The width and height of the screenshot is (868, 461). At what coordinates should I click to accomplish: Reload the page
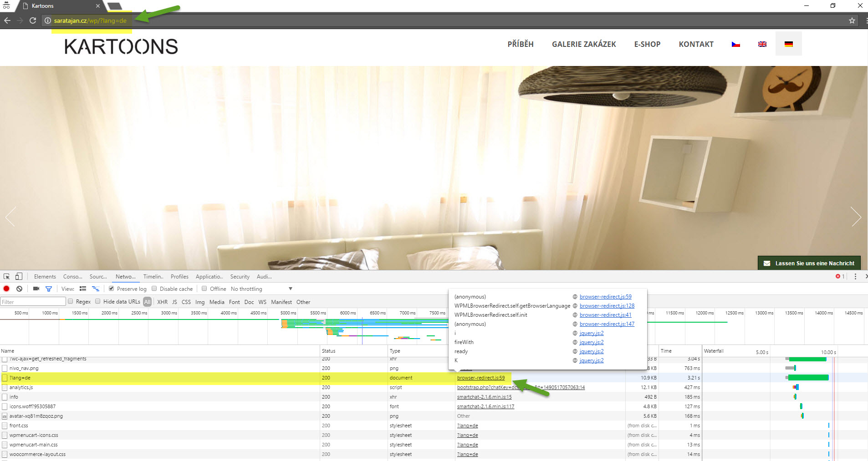pos(33,20)
